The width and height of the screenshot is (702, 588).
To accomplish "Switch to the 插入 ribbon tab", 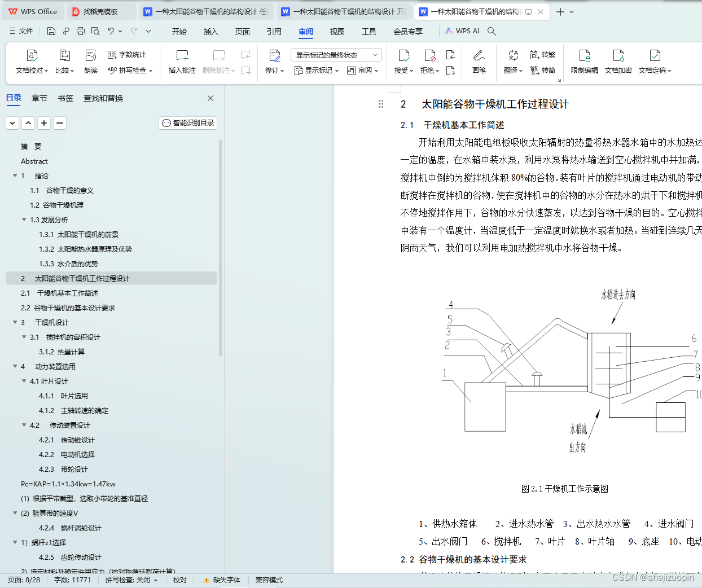I will 211,32.
